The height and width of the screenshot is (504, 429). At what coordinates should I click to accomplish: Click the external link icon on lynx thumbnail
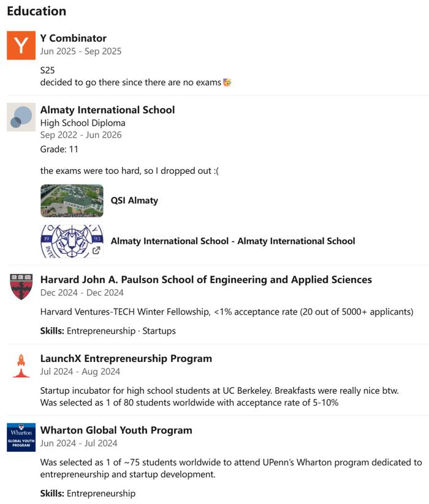(x=96, y=250)
